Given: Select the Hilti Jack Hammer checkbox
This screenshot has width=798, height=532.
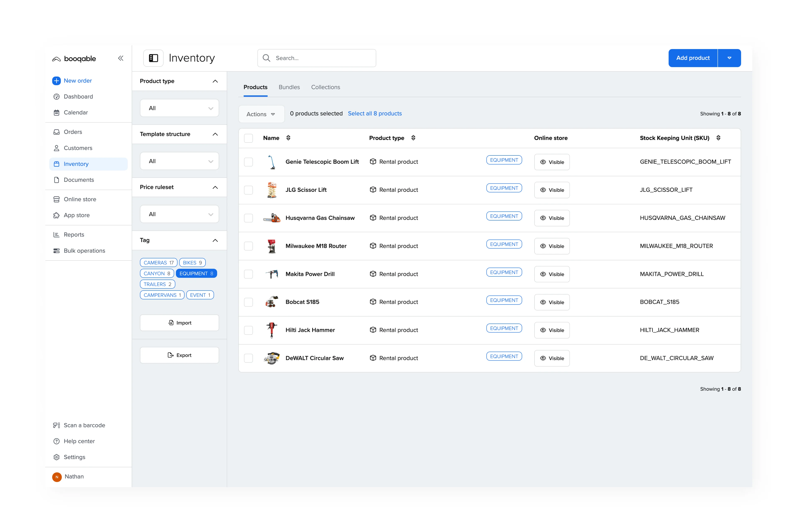Looking at the screenshot, I should (x=248, y=330).
